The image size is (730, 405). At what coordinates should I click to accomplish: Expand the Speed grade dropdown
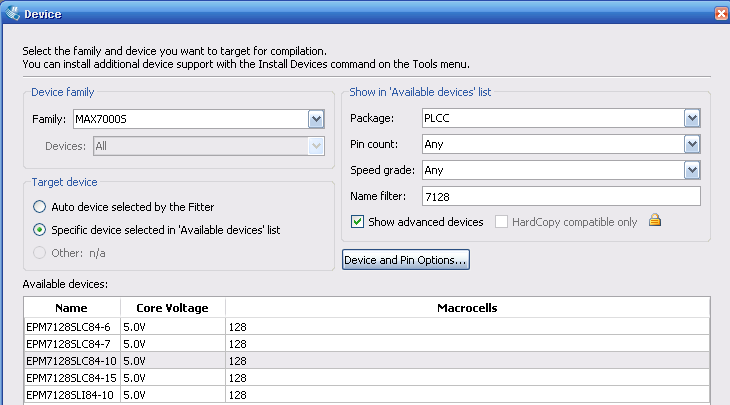[692, 170]
